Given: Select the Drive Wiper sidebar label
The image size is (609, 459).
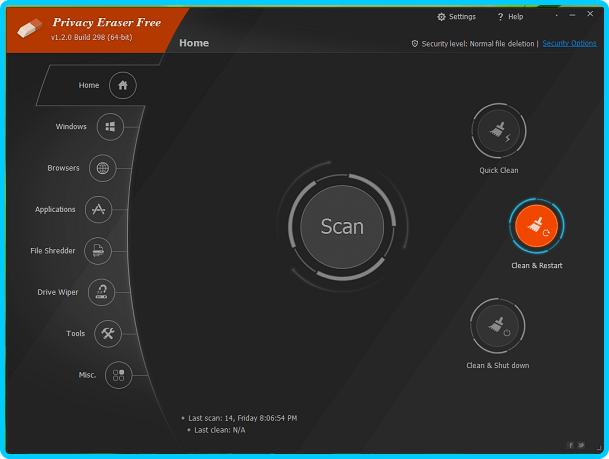Looking at the screenshot, I should click(x=57, y=292).
